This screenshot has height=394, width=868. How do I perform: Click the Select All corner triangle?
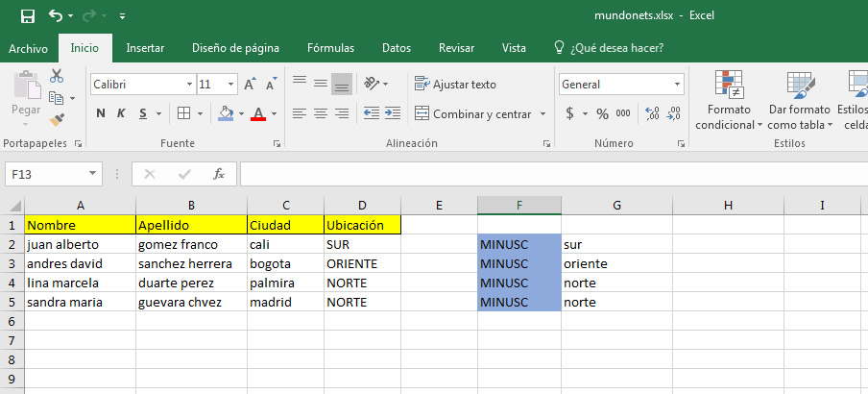(x=16, y=207)
